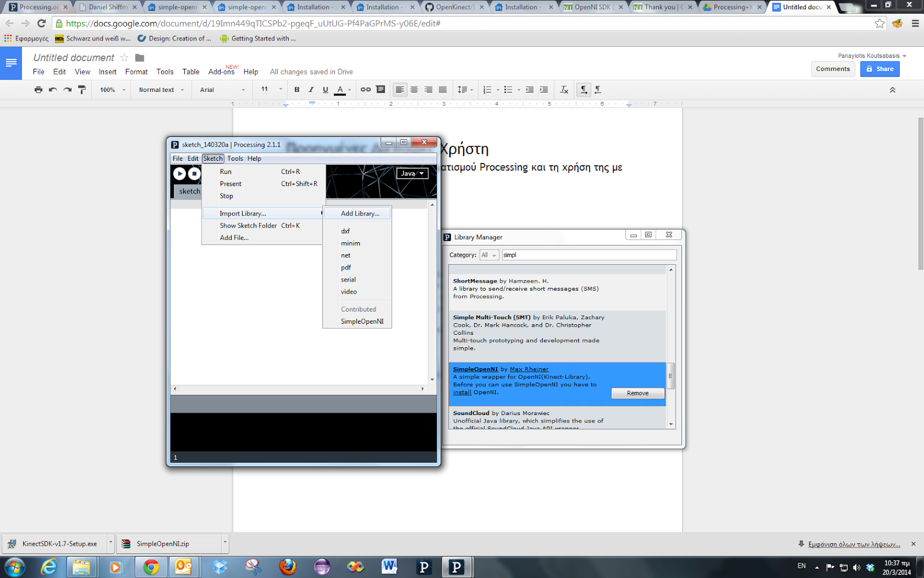924x578 pixels.
Task: Clear formatting
Action: [x=564, y=90]
